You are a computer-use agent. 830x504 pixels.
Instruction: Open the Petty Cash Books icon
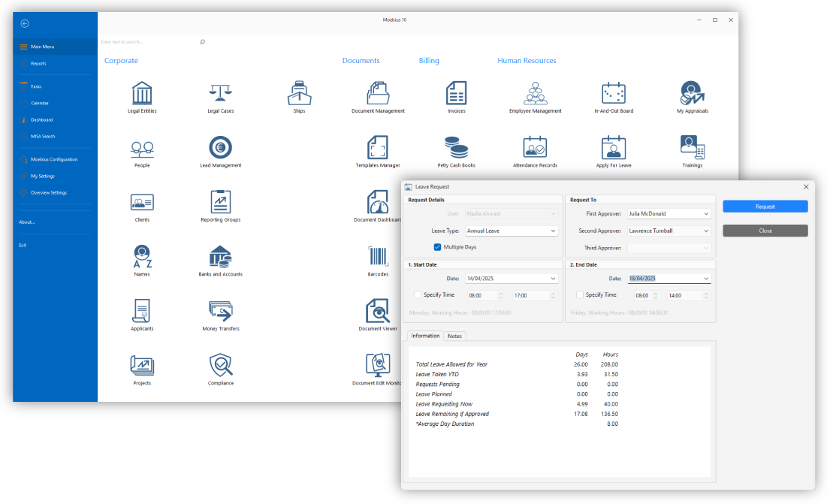(x=456, y=148)
